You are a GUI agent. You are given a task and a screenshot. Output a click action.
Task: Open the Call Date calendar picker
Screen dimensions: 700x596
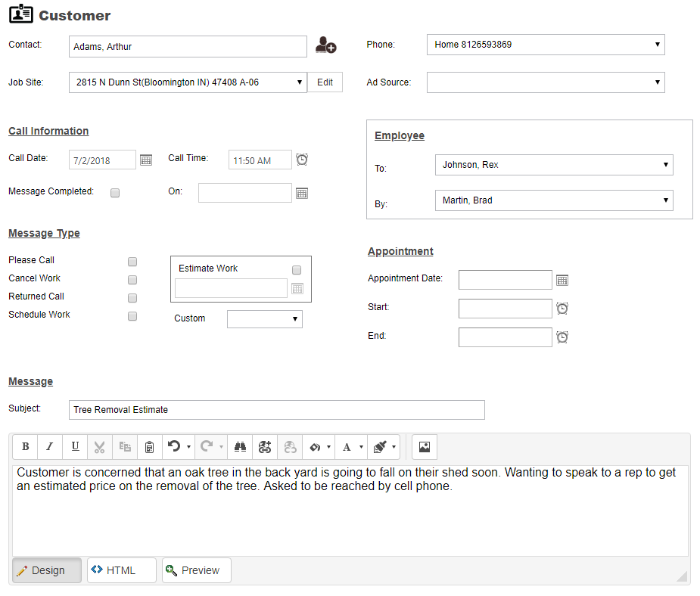click(146, 160)
